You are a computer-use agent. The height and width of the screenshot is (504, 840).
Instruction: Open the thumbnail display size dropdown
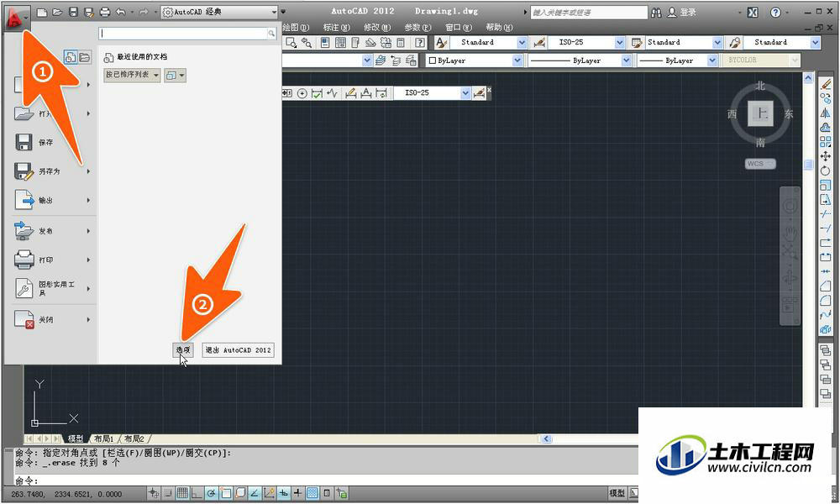pos(176,76)
